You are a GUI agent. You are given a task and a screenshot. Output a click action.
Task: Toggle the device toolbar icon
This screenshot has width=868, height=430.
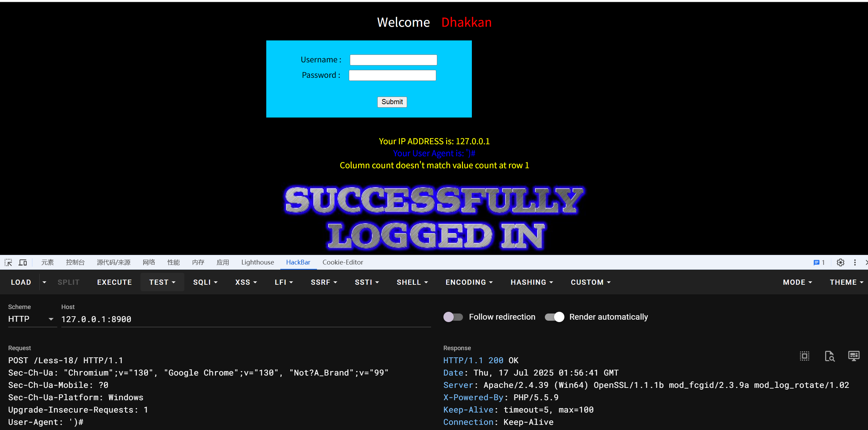click(23, 262)
